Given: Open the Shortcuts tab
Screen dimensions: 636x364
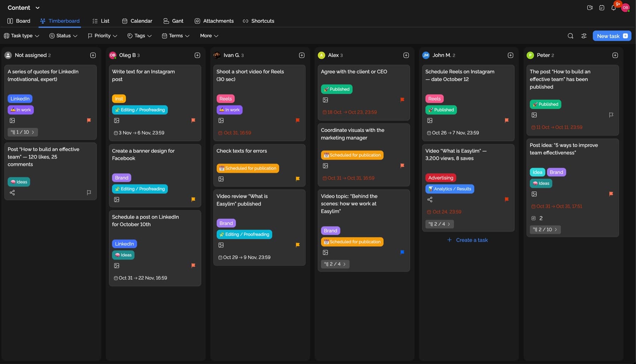Looking at the screenshot, I should pyautogui.click(x=258, y=21).
